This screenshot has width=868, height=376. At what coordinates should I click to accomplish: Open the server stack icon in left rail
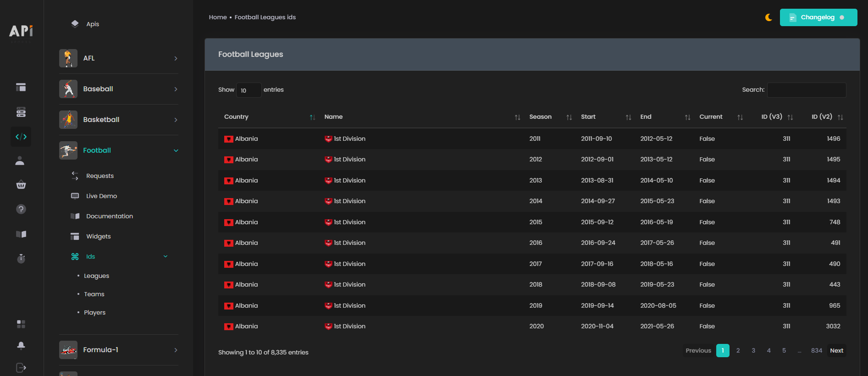click(21, 112)
